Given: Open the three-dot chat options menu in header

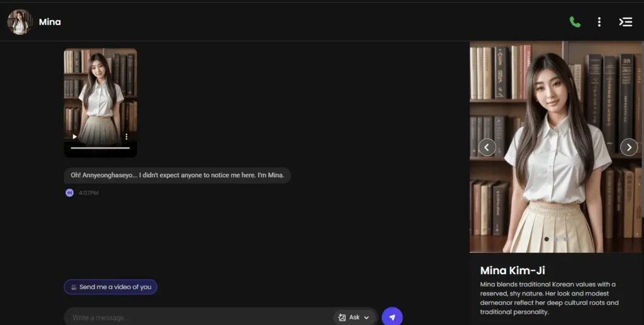Looking at the screenshot, I should coord(599,22).
